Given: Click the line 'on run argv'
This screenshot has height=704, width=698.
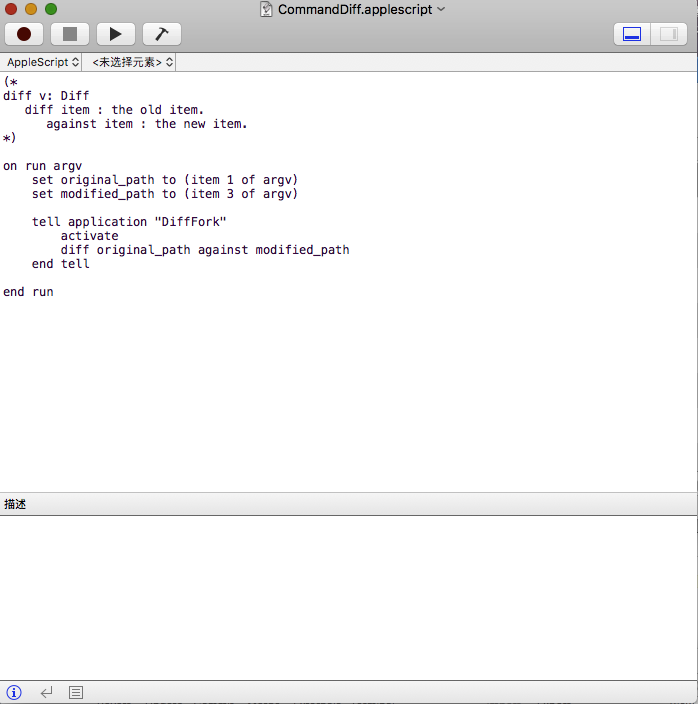Looking at the screenshot, I should click(43, 166).
